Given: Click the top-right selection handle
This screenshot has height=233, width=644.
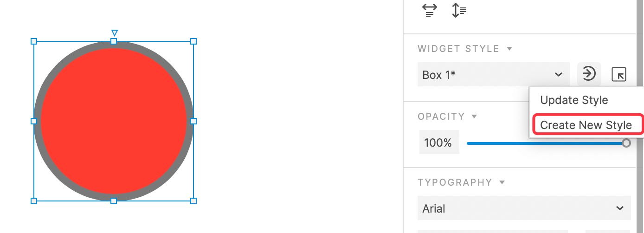Looking at the screenshot, I should pos(193,41).
